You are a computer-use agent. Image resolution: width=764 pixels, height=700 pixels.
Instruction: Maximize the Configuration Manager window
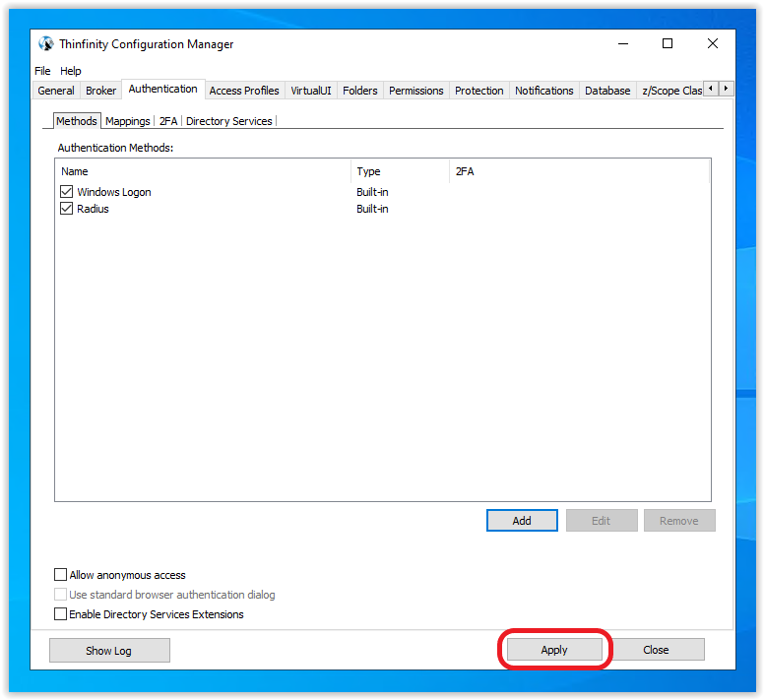click(x=668, y=44)
